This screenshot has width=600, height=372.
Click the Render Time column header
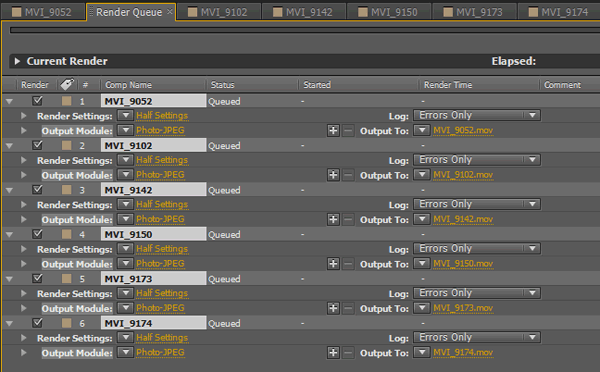(x=448, y=85)
